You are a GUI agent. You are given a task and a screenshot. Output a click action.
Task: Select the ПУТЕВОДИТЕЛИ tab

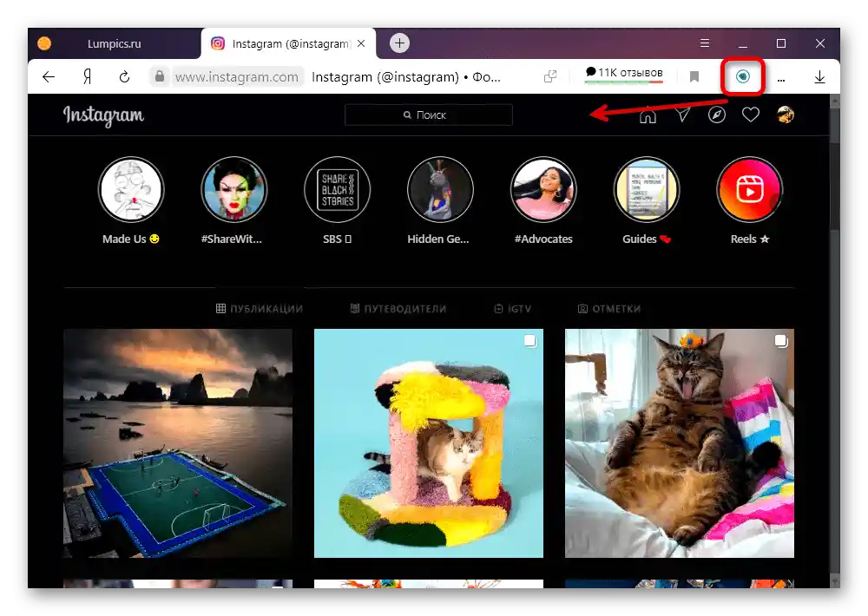click(x=398, y=308)
